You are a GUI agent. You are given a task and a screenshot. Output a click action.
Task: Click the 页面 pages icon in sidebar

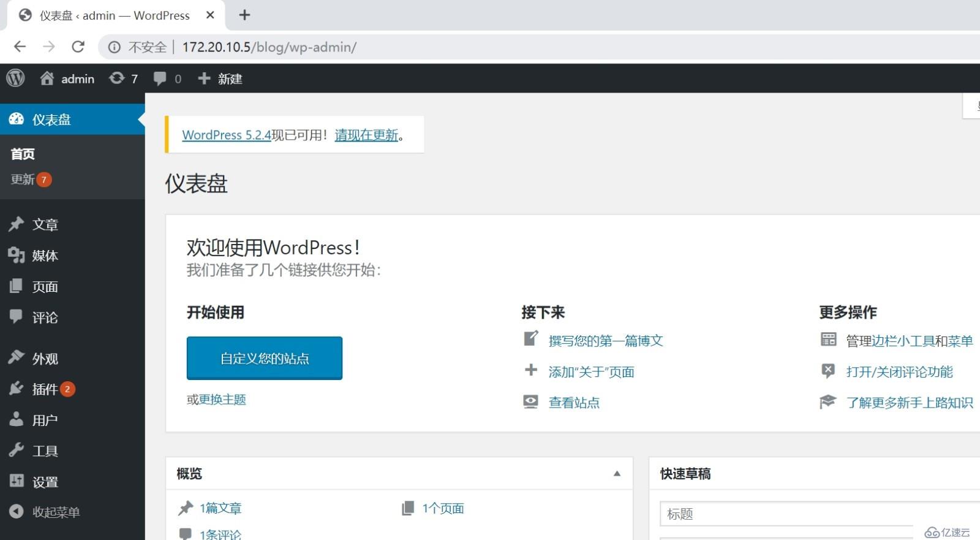(x=17, y=286)
